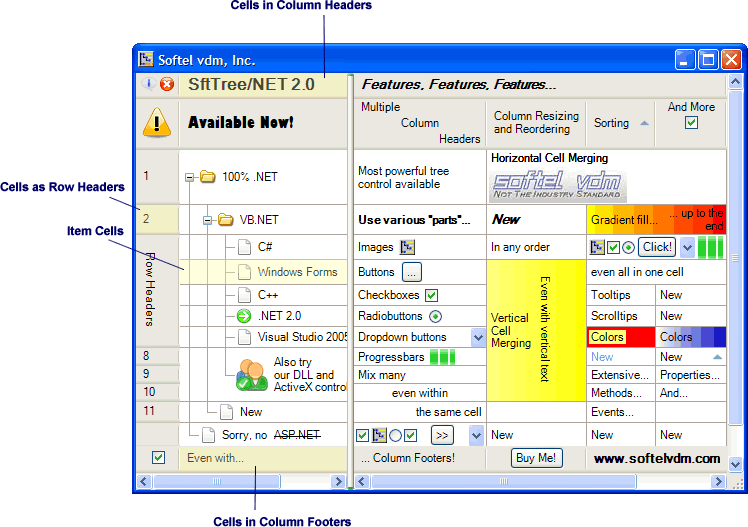
Task: Toggle the checkbox under And More header
Action: (x=691, y=123)
